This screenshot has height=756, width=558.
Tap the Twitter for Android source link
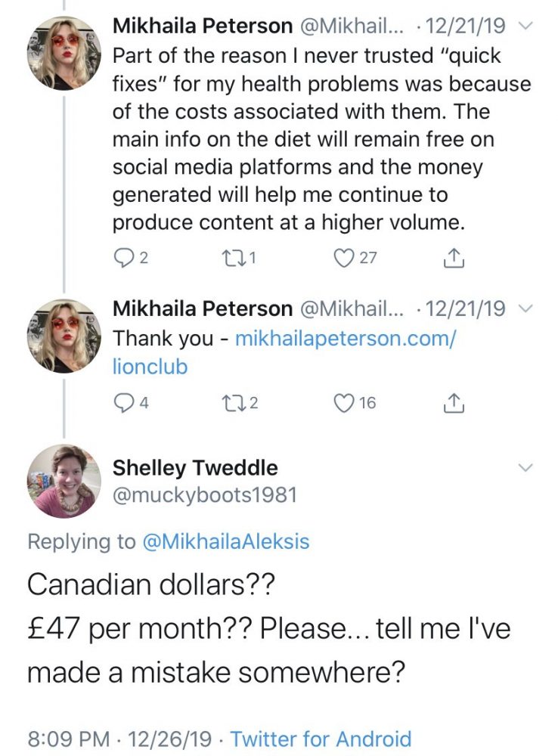(x=321, y=739)
